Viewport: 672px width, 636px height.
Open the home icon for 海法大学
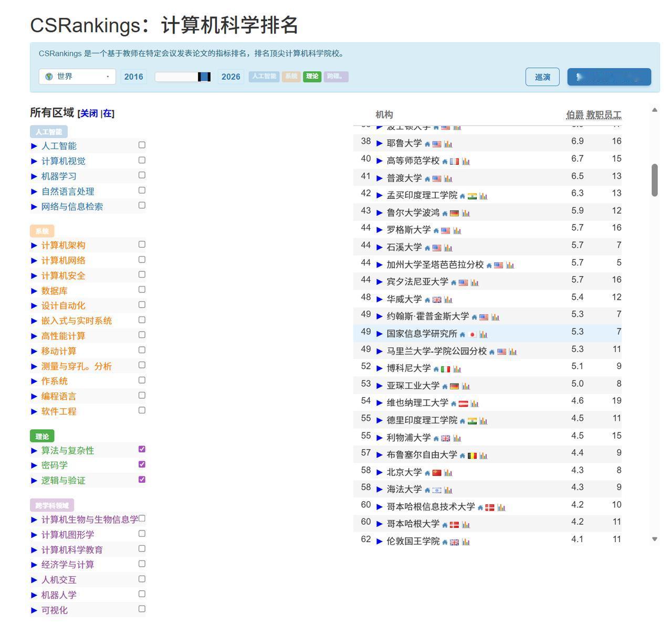pyautogui.click(x=427, y=490)
